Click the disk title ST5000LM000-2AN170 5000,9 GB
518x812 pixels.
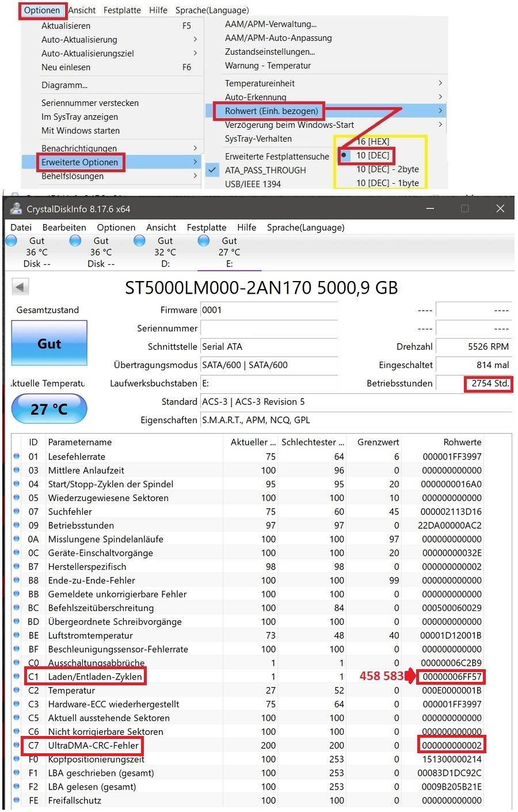click(x=262, y=287)
